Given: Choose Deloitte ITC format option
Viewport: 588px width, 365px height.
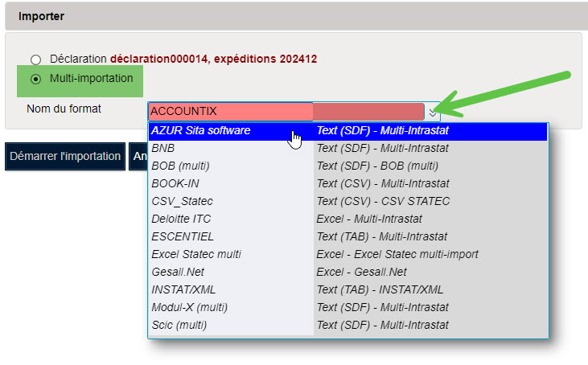Looking at the screenshot, I should (x=347, y=219).
